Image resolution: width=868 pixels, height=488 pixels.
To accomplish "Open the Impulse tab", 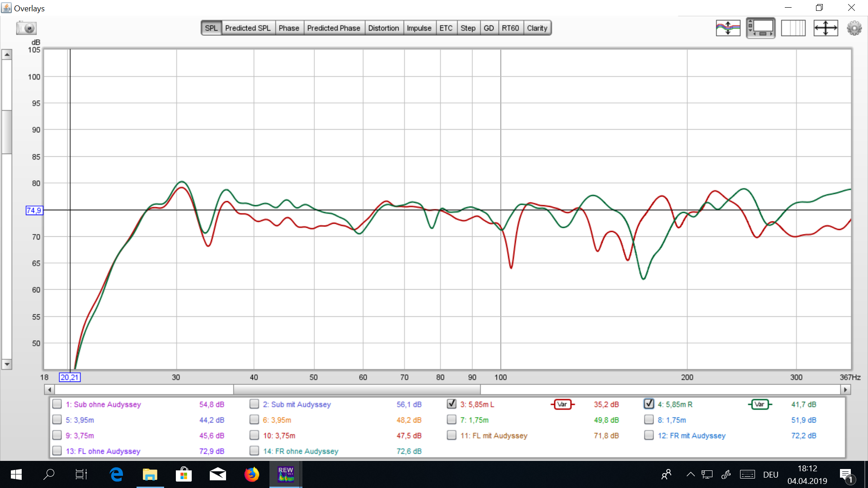I will [x=419, y=28].
